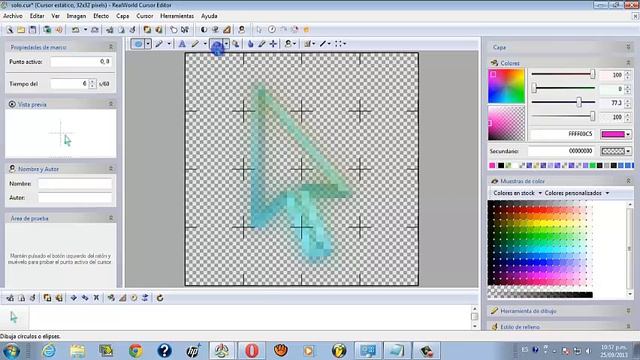Click the alpha slider at bottom of Colores
Image resolution: width=640 pixels, height=360 pixels.
click(563, 116)
